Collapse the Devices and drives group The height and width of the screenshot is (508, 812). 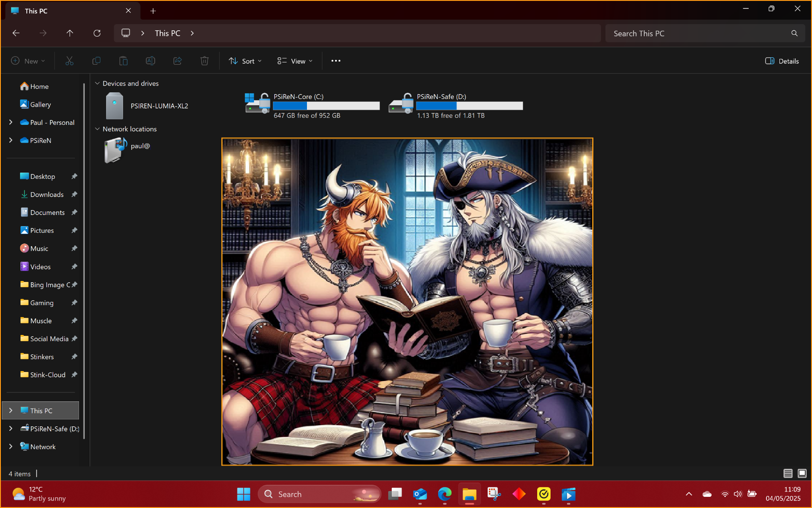click(x=97, y=83)
